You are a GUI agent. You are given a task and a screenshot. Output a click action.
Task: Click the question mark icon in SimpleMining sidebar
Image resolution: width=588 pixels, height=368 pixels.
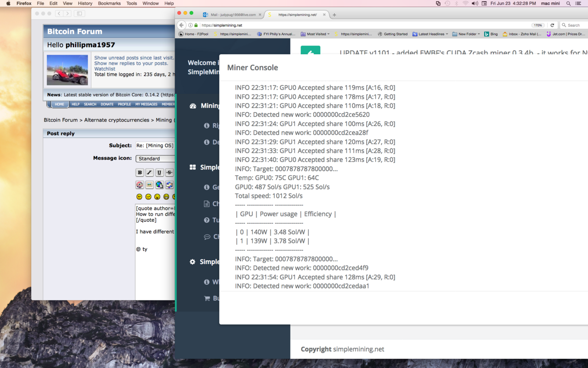coord(207,220)
